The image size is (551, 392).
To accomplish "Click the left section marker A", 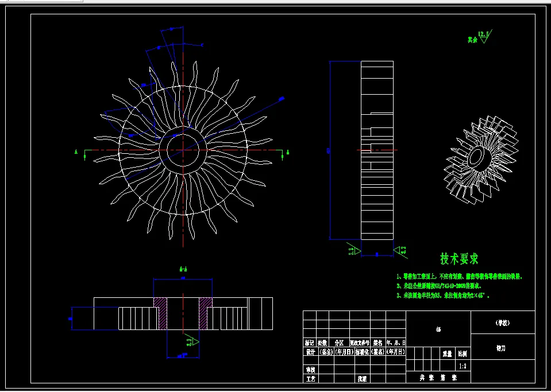I will tap(76, 152).
